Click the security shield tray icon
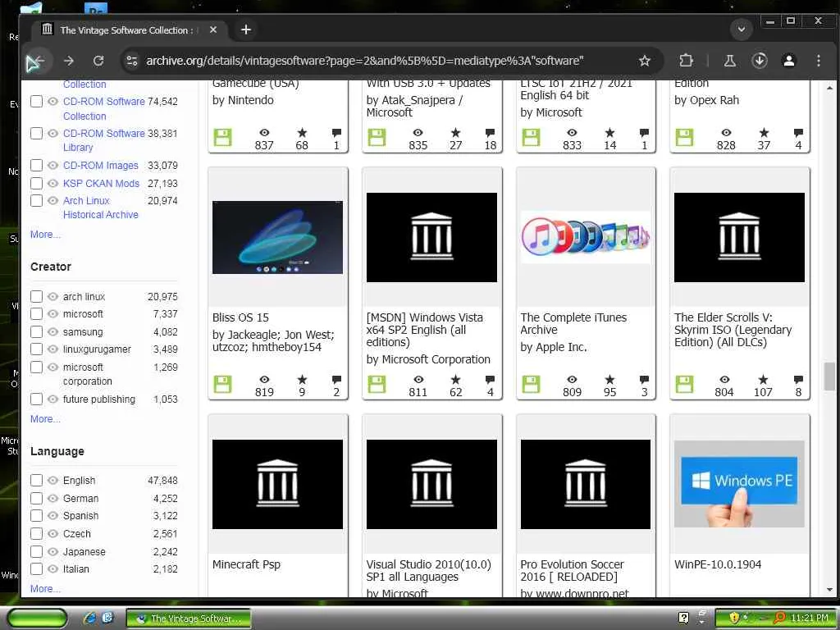The height and width of the screenshot is (630, 840). [x=734, y=619]
